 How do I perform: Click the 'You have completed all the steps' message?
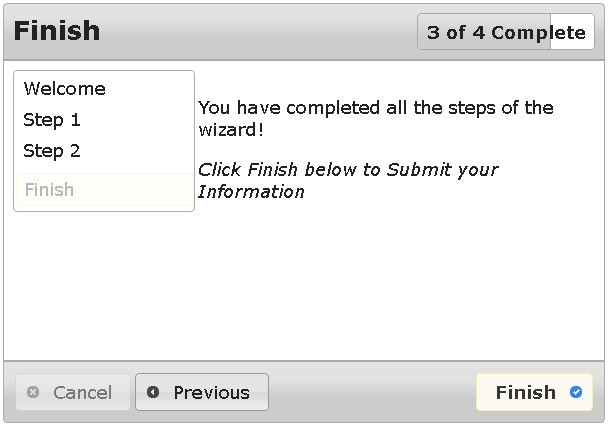375,108
